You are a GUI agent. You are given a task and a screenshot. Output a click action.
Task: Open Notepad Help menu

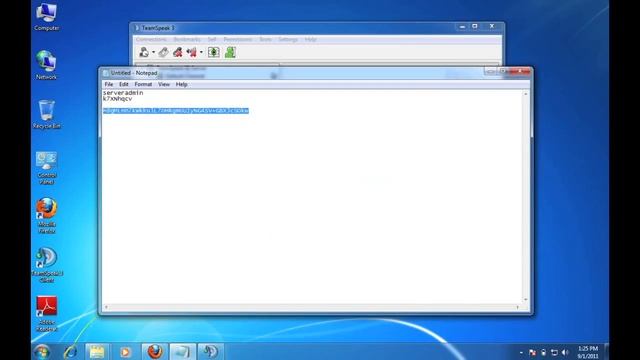click(181, 84)
